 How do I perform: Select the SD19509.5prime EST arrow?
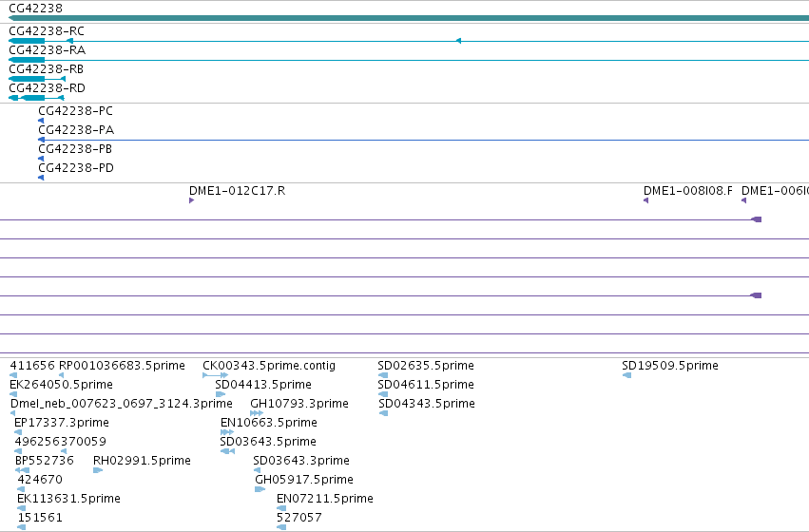[x=626, y=375]
